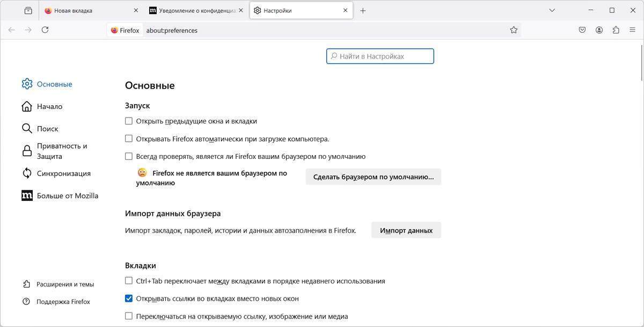Click the puzzle icon beside Расширения и темы
Screen dimensions: 644x327
26,284
